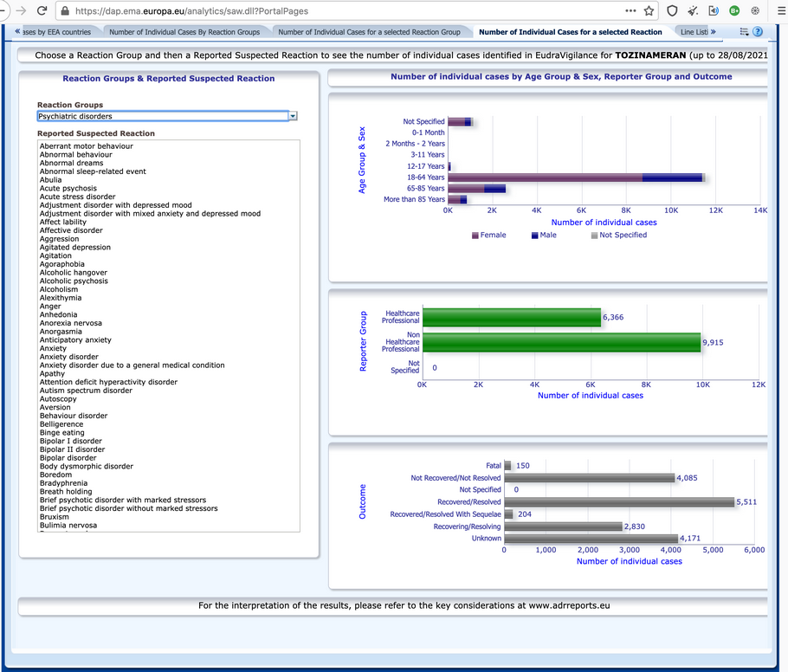Click the Non Healthcare Professional bar showing 9,915
788x672 pixels.
click(561, 342)
